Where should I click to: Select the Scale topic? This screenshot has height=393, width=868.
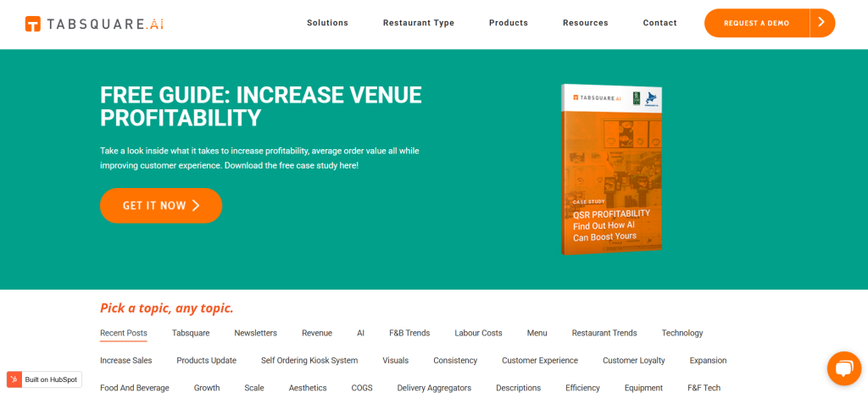pyautogui.click(x=254, y=388)
